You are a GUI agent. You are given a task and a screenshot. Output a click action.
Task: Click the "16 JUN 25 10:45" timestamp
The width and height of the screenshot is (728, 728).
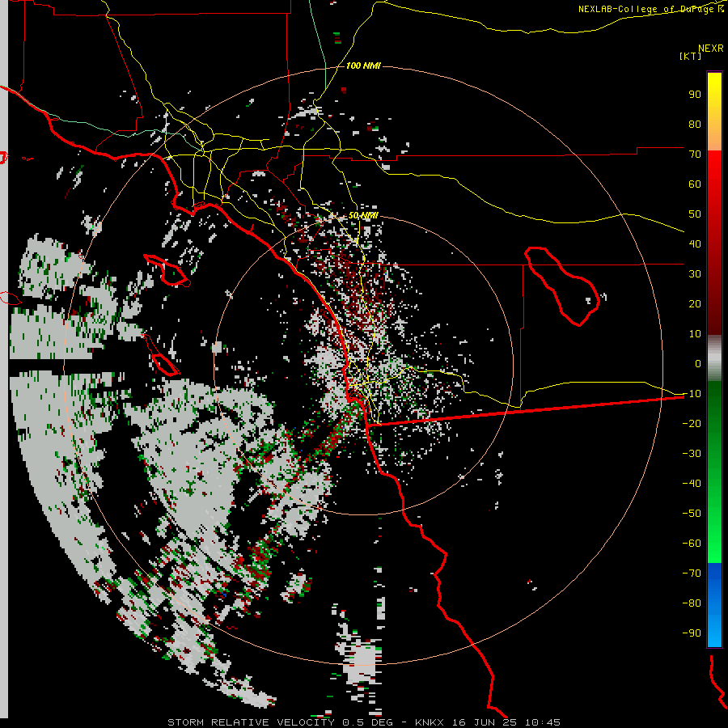point(506,722)
